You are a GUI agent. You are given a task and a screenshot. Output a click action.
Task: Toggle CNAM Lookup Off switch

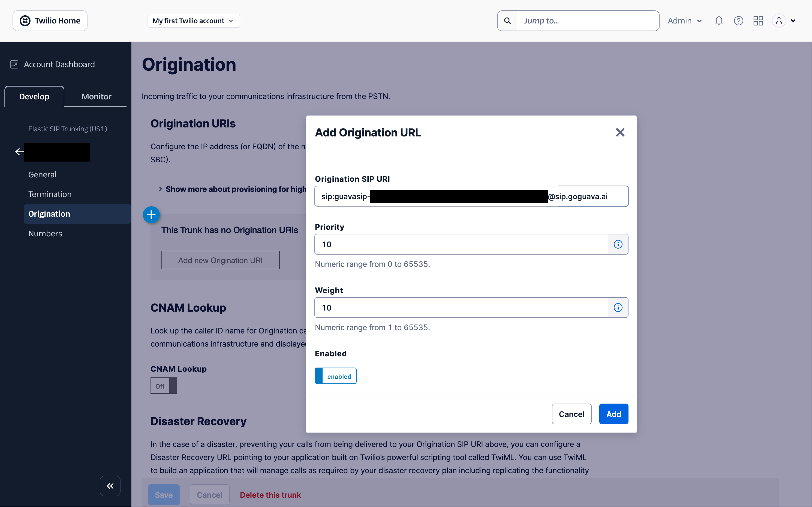pyautogui.click(x=164, y=386)
